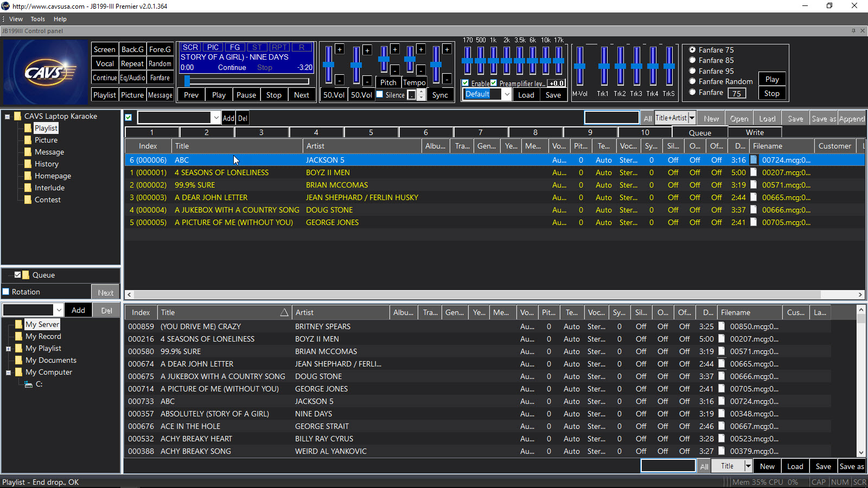Click the Interlude folder icon

[28, 188]
